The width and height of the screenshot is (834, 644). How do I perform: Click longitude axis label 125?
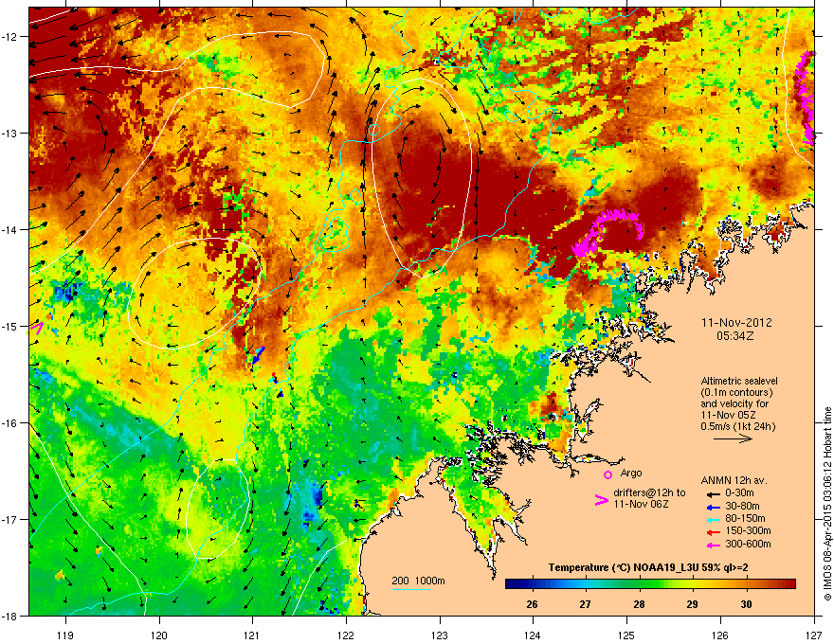(626, 635)
